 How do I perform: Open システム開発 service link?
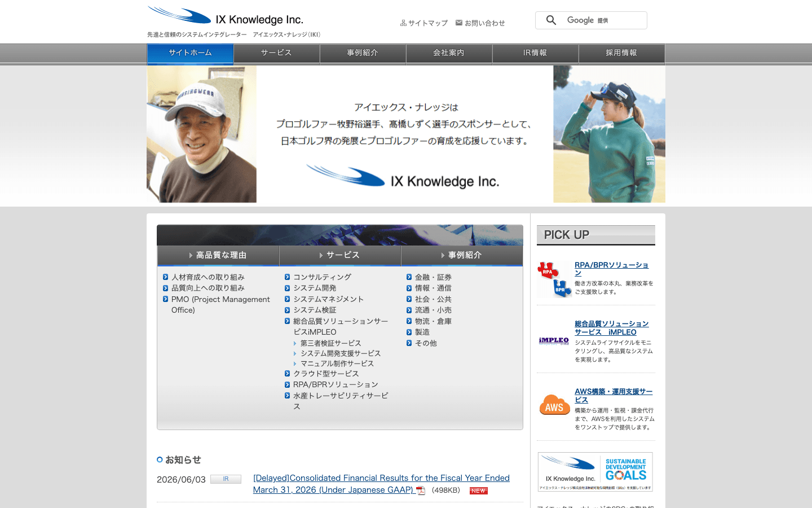tap(315, 288)
